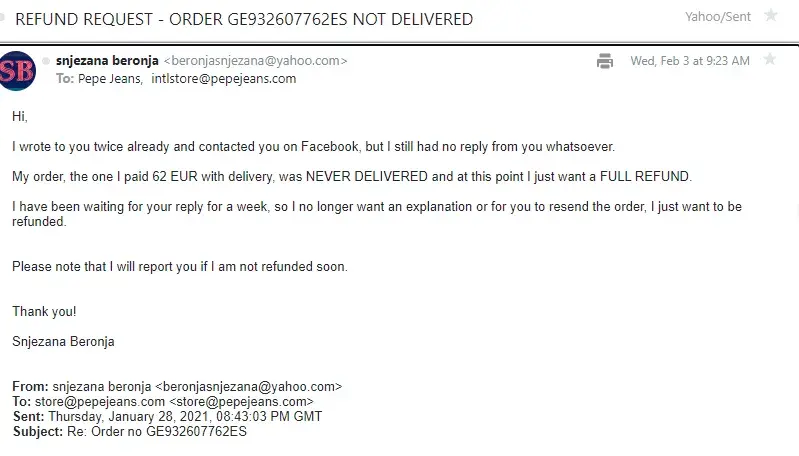Click the 'Please note that I will report' sentence
The image size is (799, 456).
point(180,267)
